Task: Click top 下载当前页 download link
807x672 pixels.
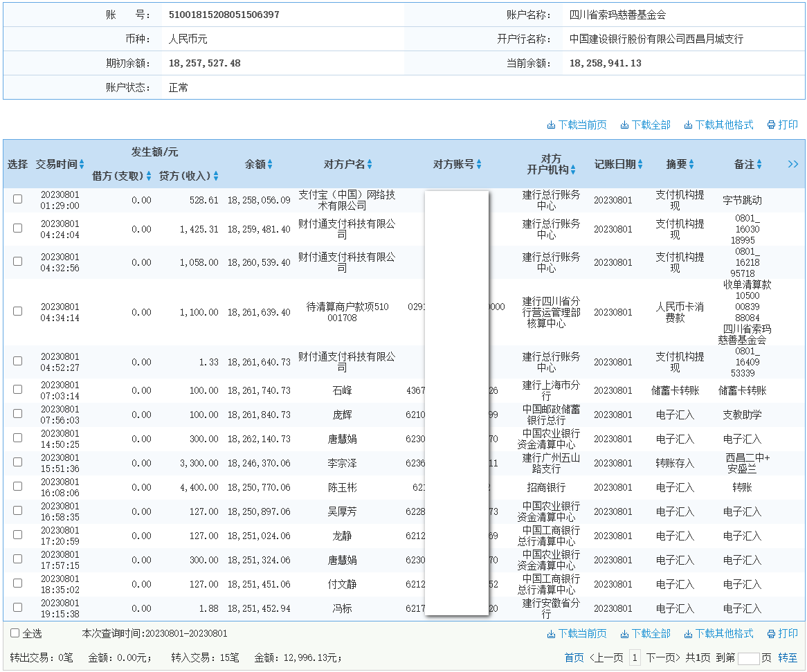Action: 577,125
